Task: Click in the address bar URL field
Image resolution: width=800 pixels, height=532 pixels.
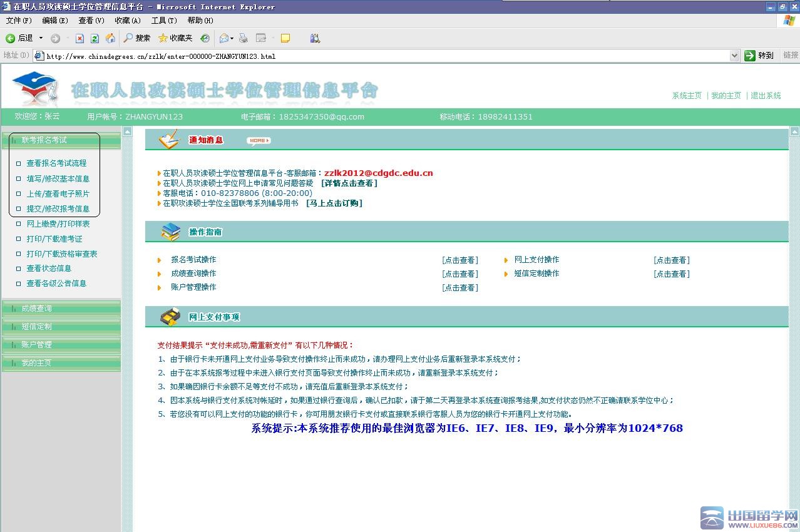Action: pyautogui.click(x=376, y=56)
